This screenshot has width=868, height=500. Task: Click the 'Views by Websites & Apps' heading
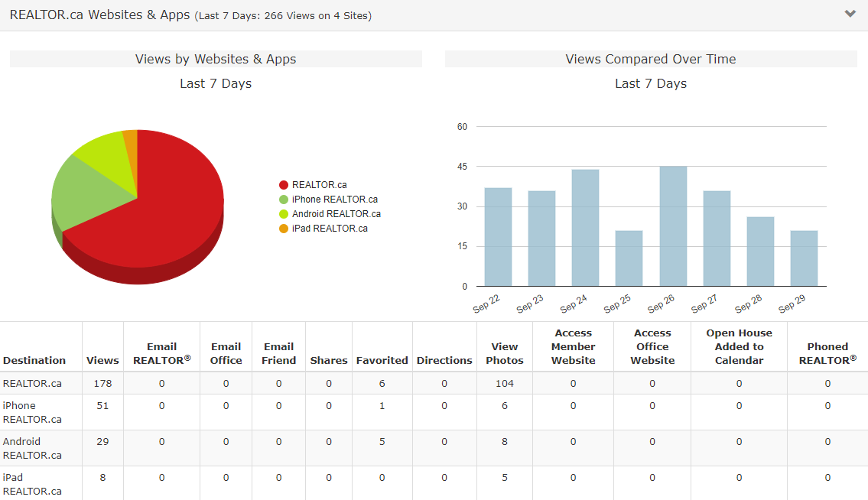pos(216,59)
